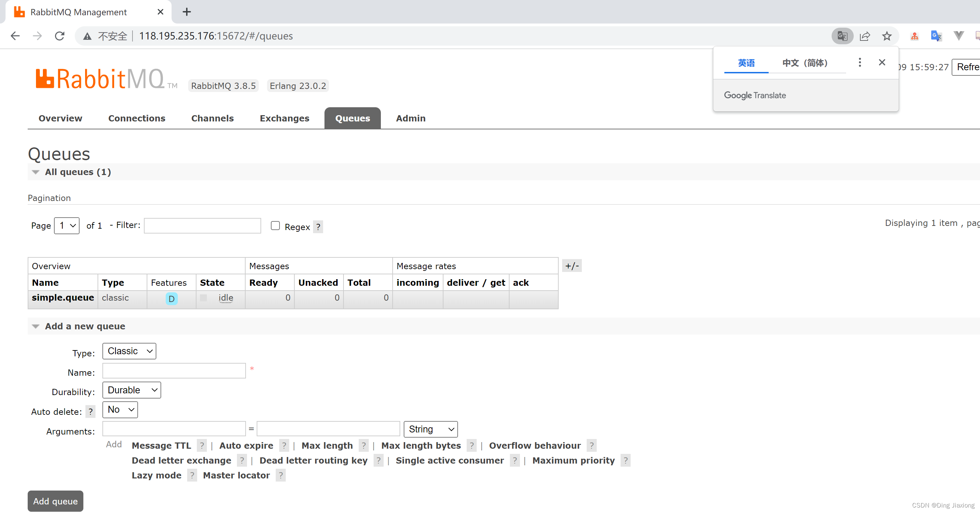The image size is (980, 512).
Task: Open the Durability dropdown
Action: tap(132, 390)
